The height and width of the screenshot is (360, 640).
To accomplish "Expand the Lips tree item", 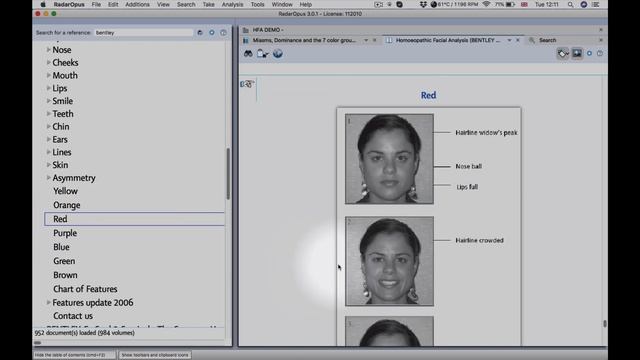I will 49,88.
